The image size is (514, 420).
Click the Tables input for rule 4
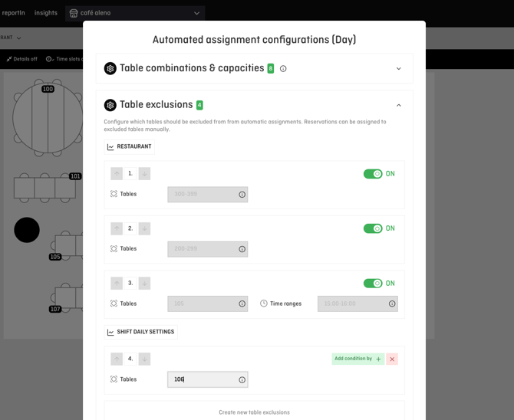[202, 379]
